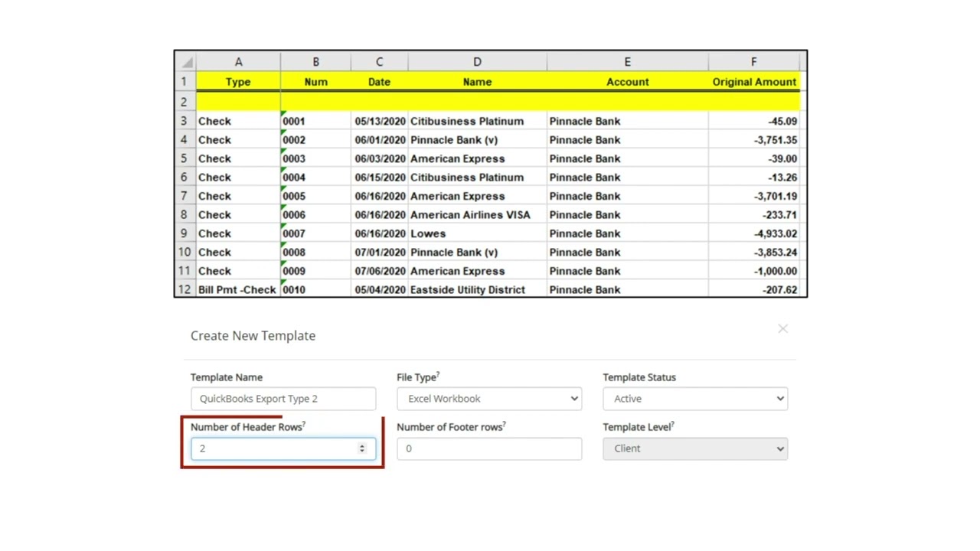Click the 'Num' header cell
This screenshot has height=551, width=980.
pyautogui.click(x=315, y=82)
